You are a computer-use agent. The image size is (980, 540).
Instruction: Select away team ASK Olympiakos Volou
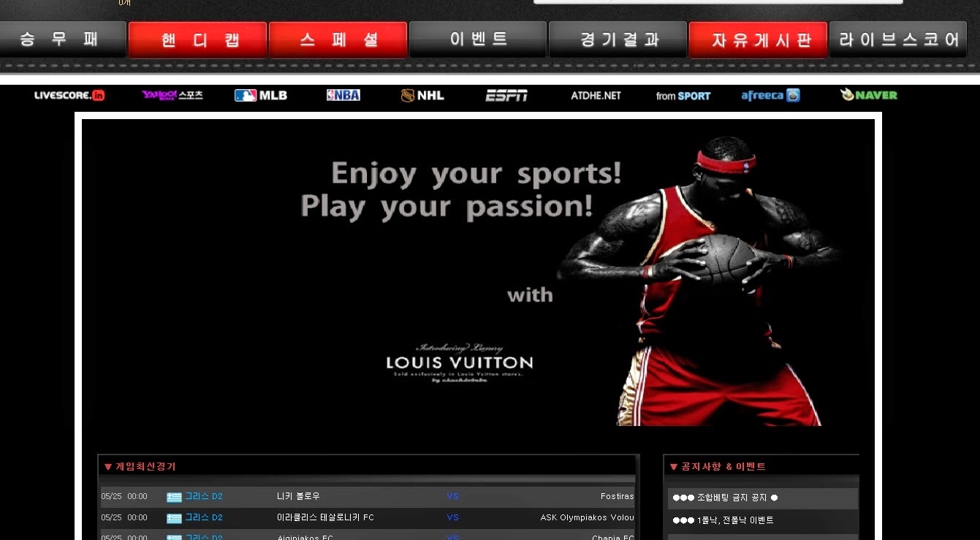tap(588, 517)
